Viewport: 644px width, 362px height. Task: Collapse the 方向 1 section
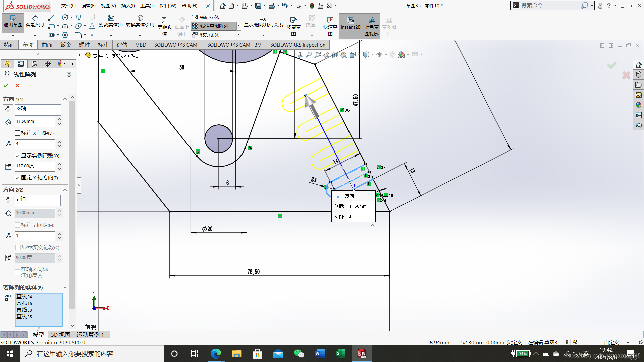click(65, 99)
